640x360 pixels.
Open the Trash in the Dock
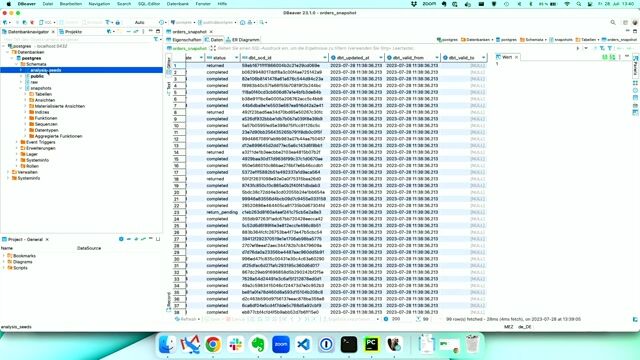[472, 344]
